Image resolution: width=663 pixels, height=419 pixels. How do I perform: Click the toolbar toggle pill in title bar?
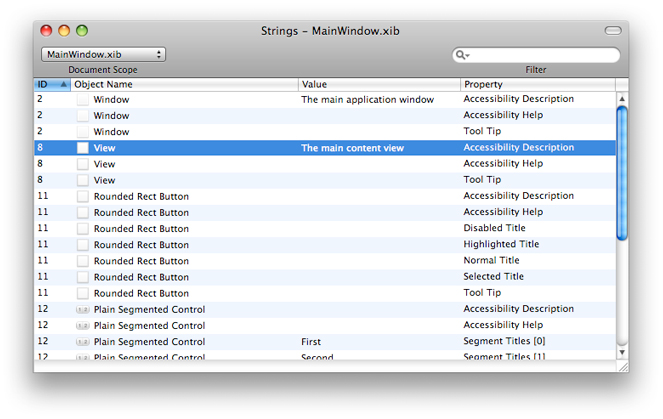coord(613,31)
